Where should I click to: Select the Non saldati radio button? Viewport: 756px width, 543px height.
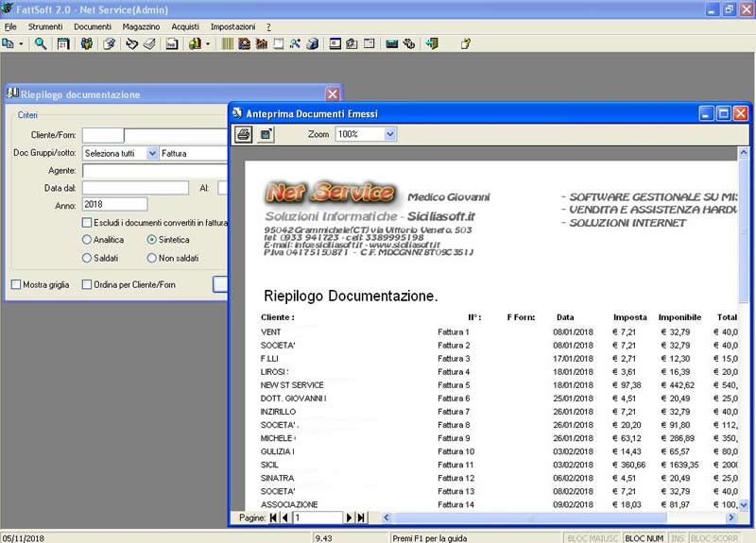152,258
